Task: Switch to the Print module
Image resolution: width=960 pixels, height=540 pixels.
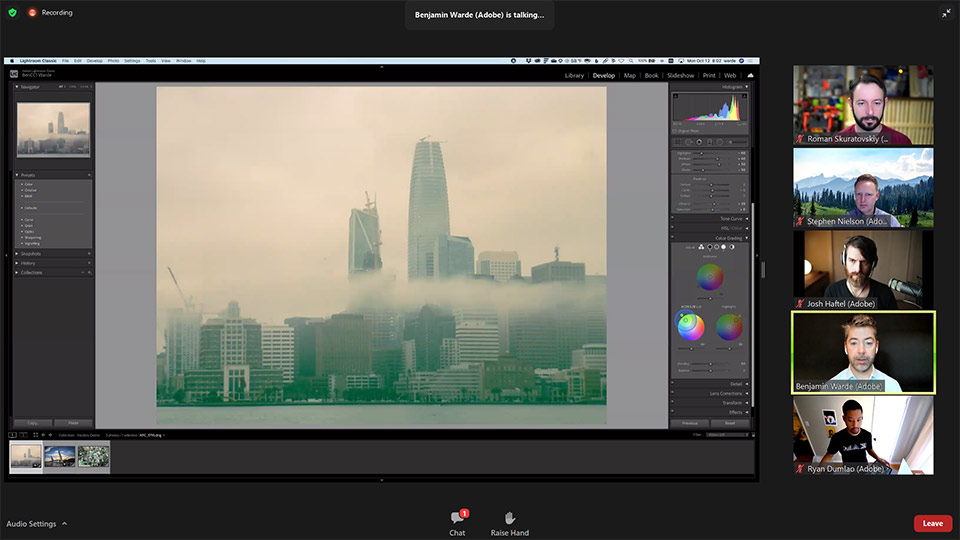Action: pos(709,75)
